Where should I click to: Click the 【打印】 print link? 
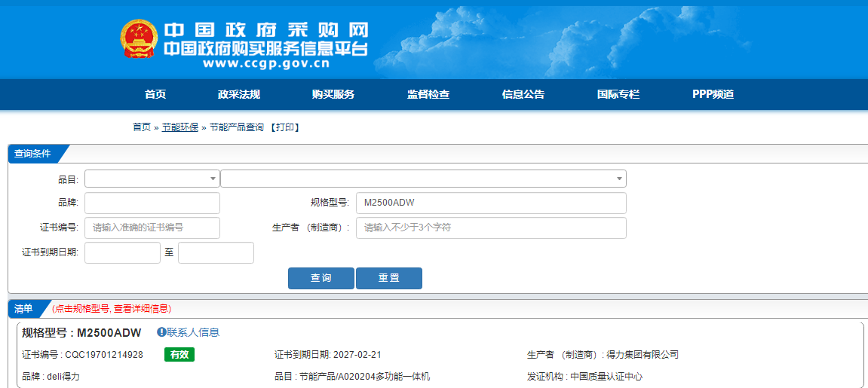284,127
